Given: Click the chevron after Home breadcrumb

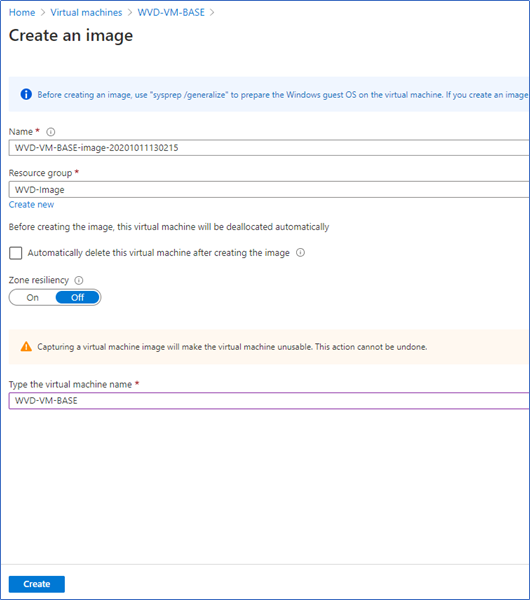Looking at the screenshot, I should [43, 13].
